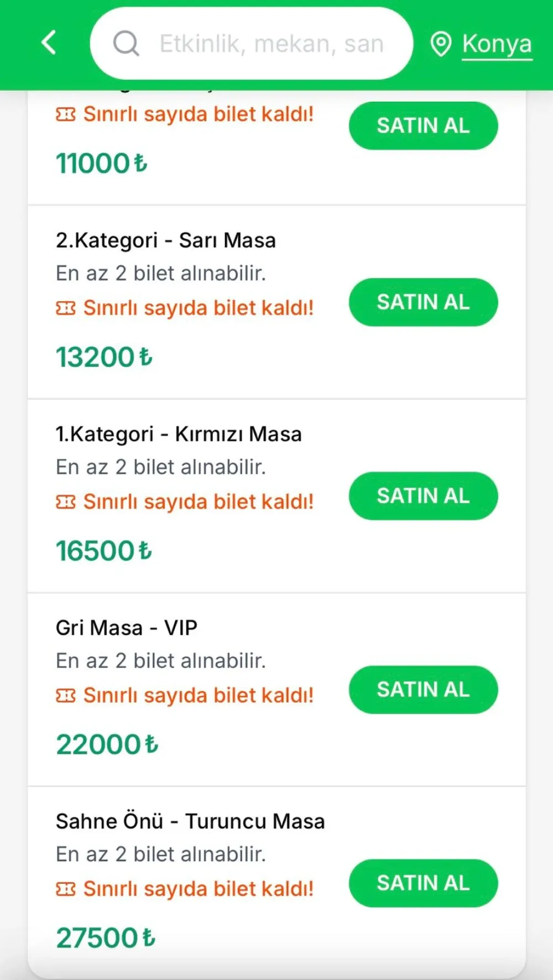This screenshot has width=553, height=980.
Task: Tap the location pin icon
Action: coord(441,44)
